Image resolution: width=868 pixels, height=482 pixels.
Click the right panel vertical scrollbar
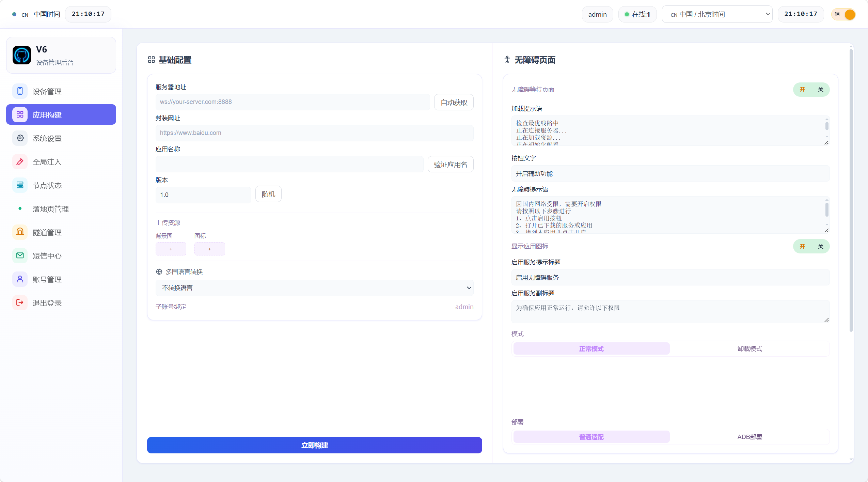(851, 191)
